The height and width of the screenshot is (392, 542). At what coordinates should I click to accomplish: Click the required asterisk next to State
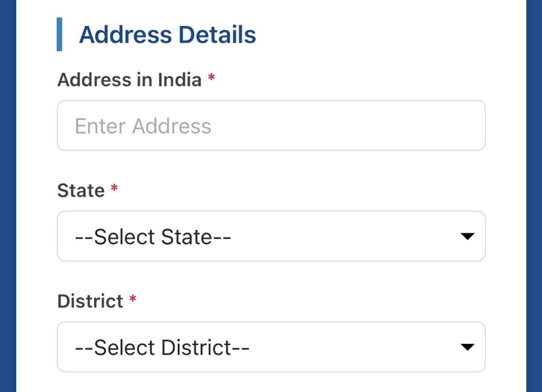point(115,189)
